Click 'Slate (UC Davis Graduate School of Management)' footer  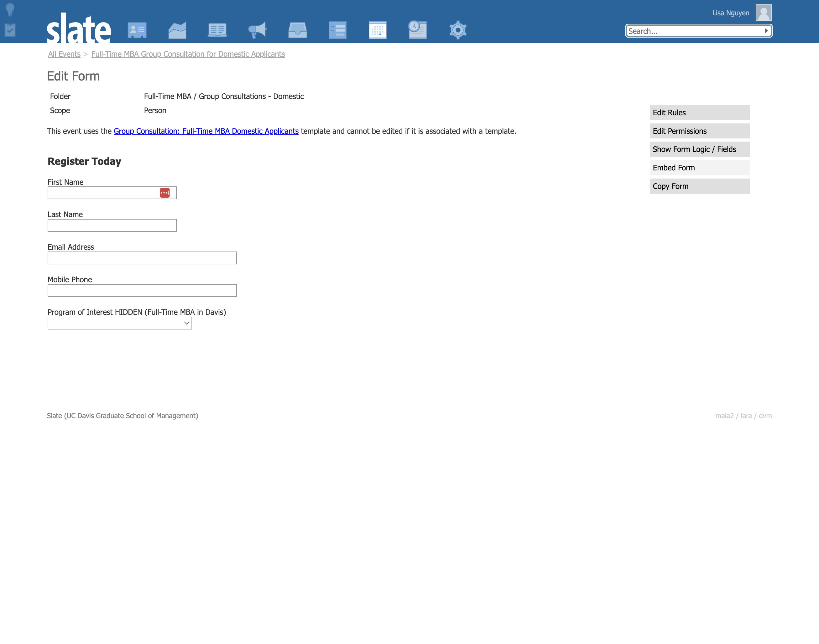[122, 416]
